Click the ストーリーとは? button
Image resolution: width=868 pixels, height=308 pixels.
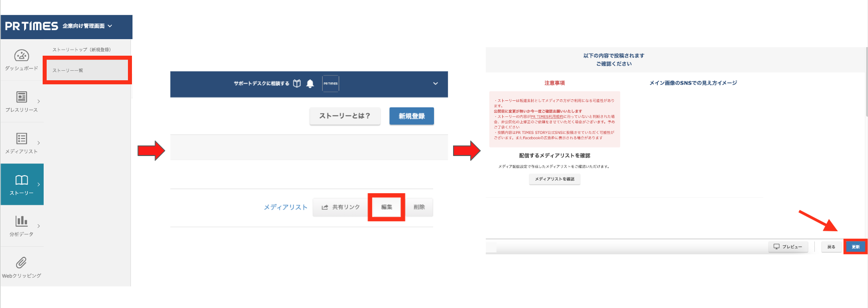pos(345,116)
